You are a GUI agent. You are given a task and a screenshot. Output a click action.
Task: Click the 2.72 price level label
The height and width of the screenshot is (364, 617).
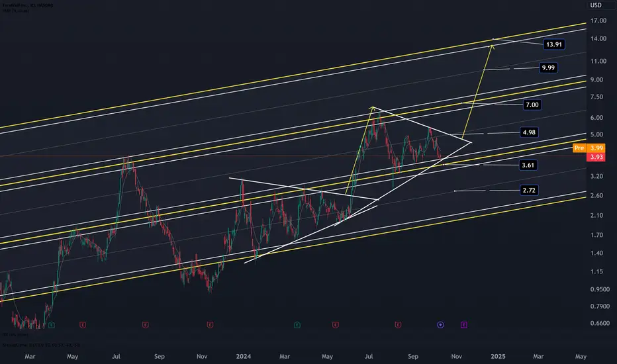528,190
